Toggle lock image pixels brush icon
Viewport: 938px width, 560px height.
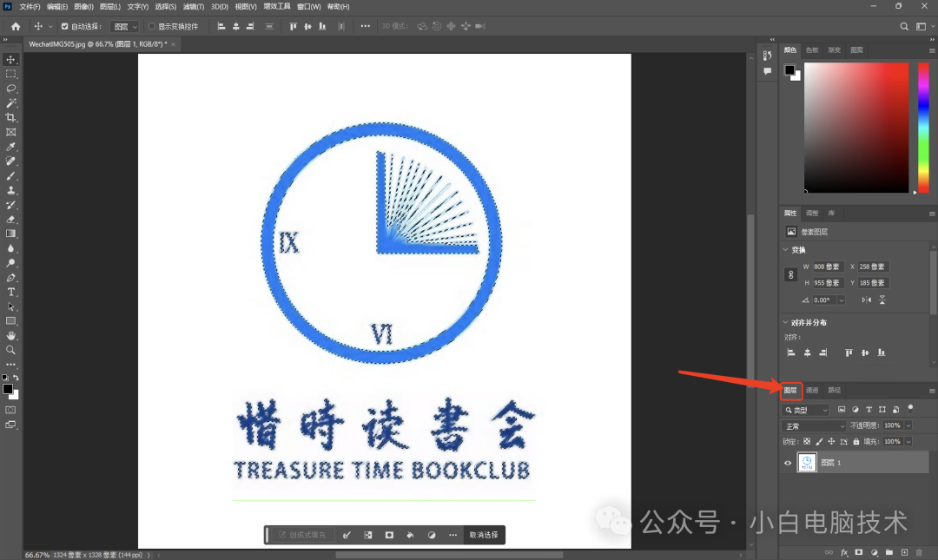pyautogui.click(x=819, y=442)
